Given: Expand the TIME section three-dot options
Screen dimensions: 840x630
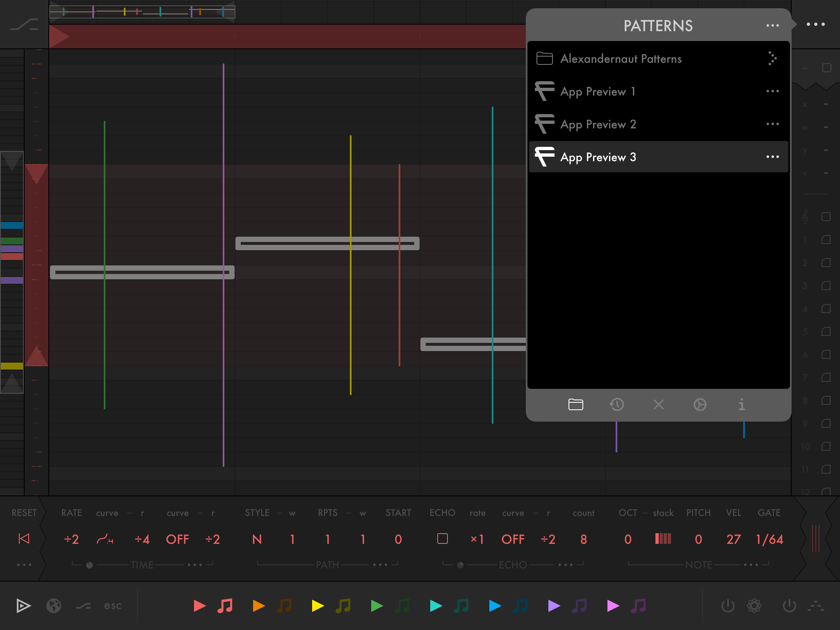Looking at the screenshot, I should coord(194,565).
